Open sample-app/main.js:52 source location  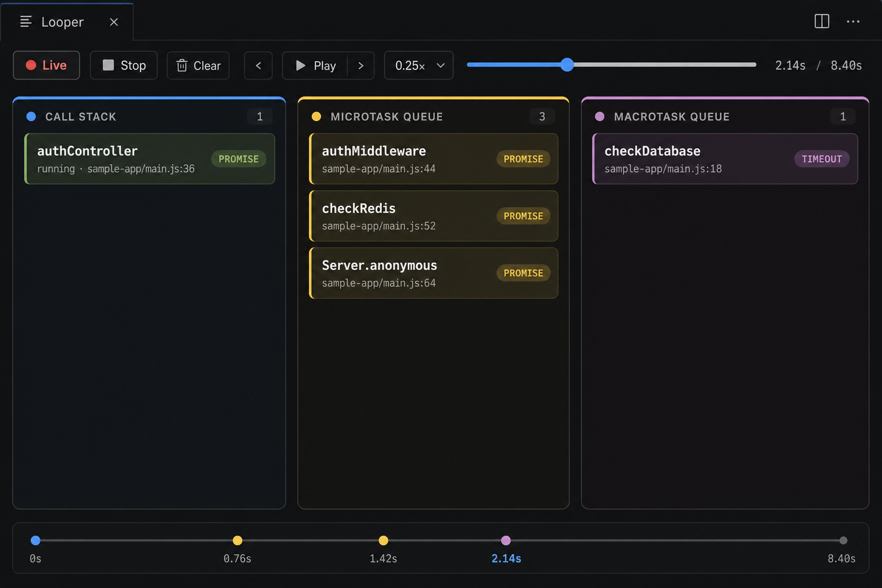379,226
